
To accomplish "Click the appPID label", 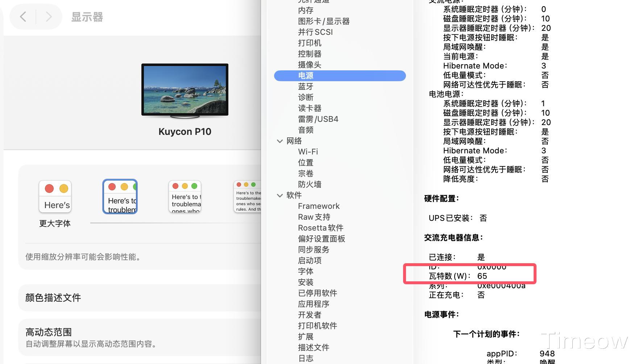I will (502, 354).
